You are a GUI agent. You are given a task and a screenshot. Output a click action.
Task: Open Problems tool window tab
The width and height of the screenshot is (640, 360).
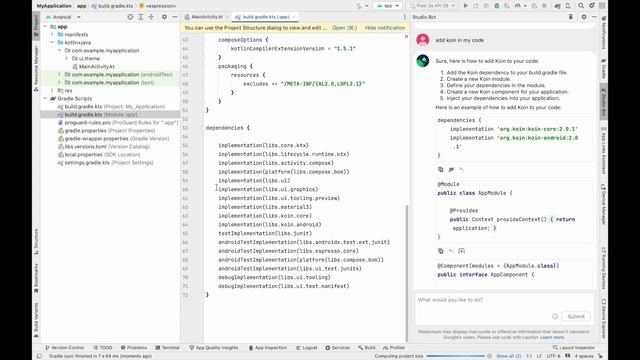[133, 348]
